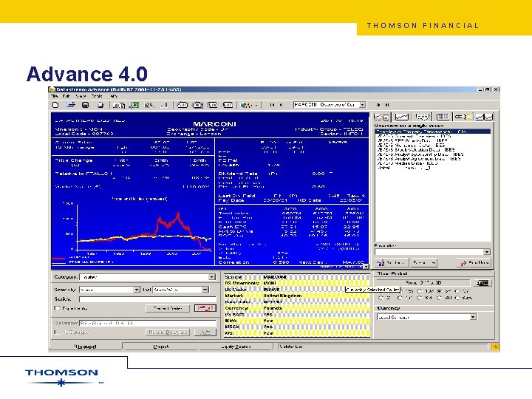The image size is (532, 399).
Task: Open the Tools menu
Action: (x=97, y=97)
